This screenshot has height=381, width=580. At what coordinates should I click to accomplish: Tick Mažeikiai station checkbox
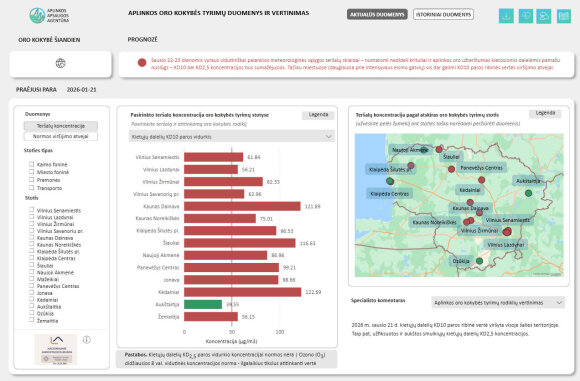[31, 279]
